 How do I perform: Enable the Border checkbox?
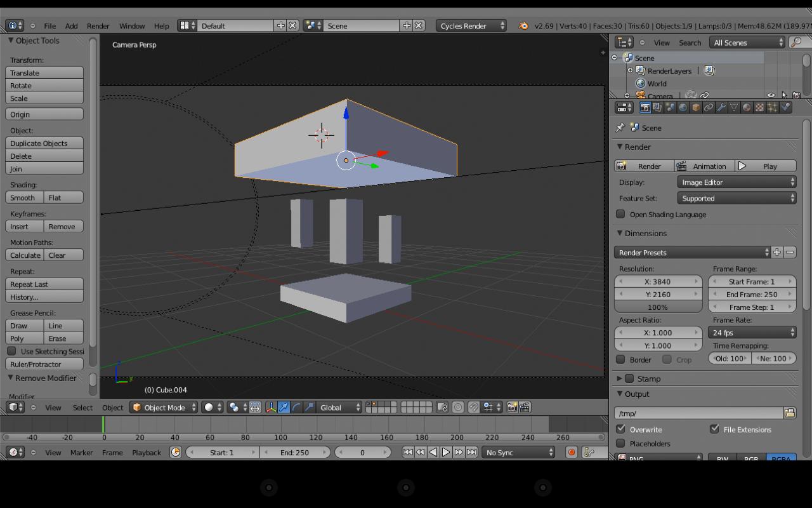621,359
